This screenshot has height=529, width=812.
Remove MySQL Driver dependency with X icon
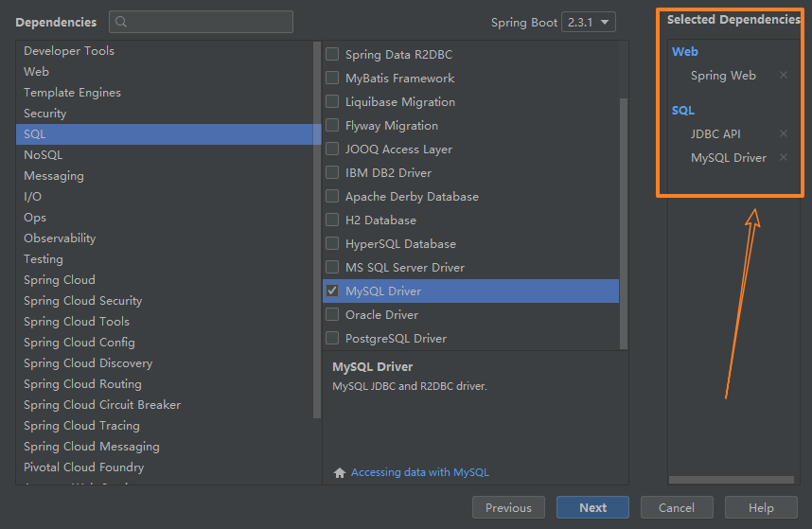783,158
